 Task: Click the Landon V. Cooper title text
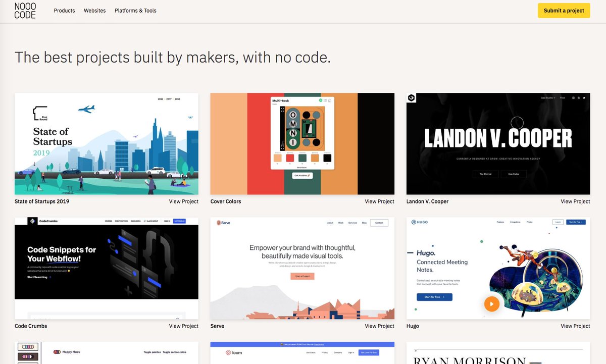[427, 201]
